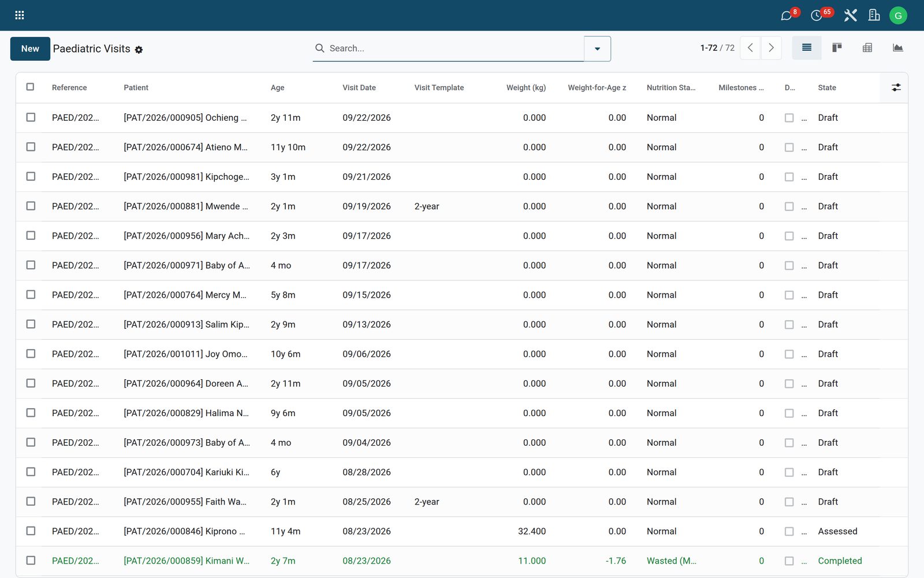Image resolution: width=924 pixels, height=578 pixels.
Task: Sort by the State column header
Action: point(827,88)
